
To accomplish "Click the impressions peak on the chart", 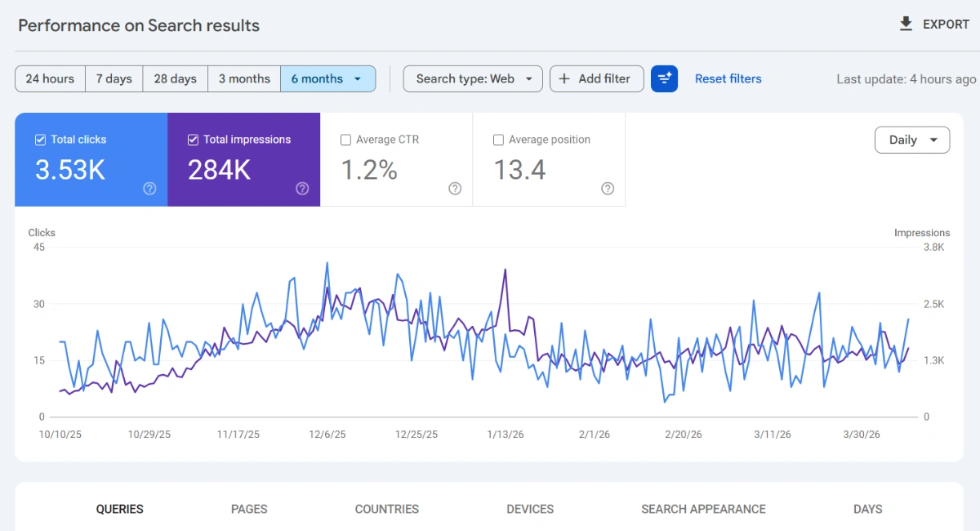I will 505,270.
